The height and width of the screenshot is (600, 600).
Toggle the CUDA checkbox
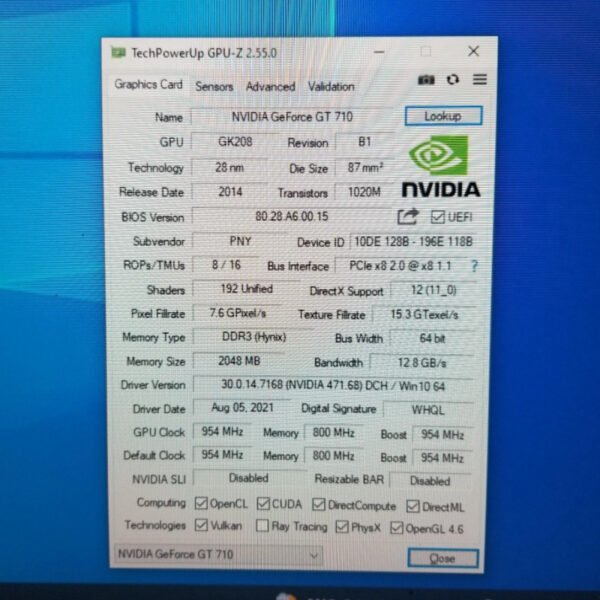263,504
